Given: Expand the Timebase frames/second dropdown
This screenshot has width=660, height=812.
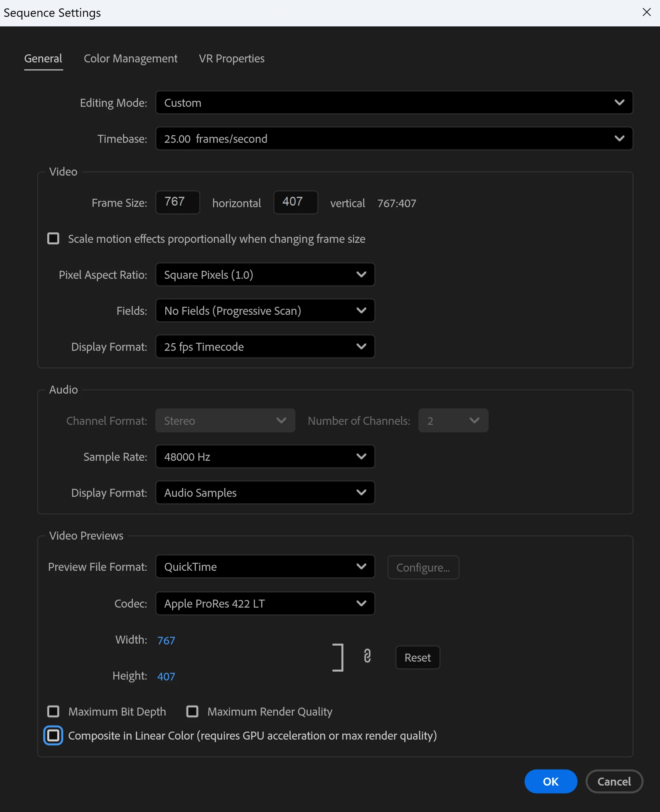Looking at the screenshot, I should coord(394,139).
